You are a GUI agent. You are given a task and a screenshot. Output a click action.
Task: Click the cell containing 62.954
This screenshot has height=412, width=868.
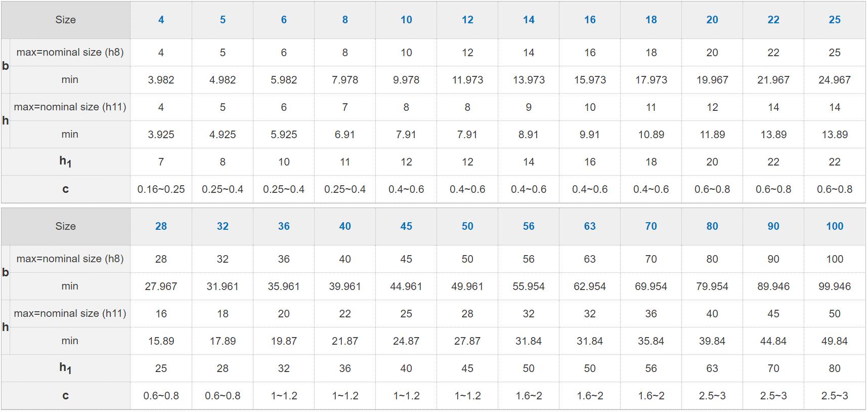(x=590, y=286)
